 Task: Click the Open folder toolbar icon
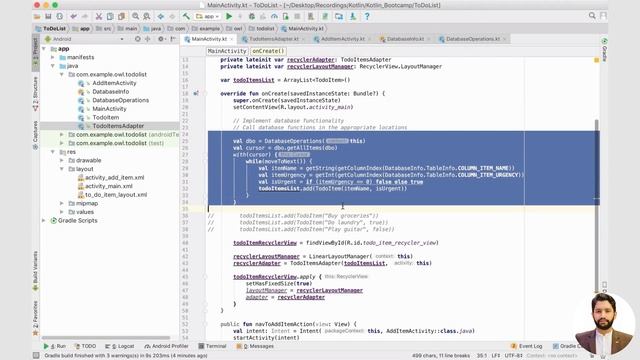click(37, 16)
